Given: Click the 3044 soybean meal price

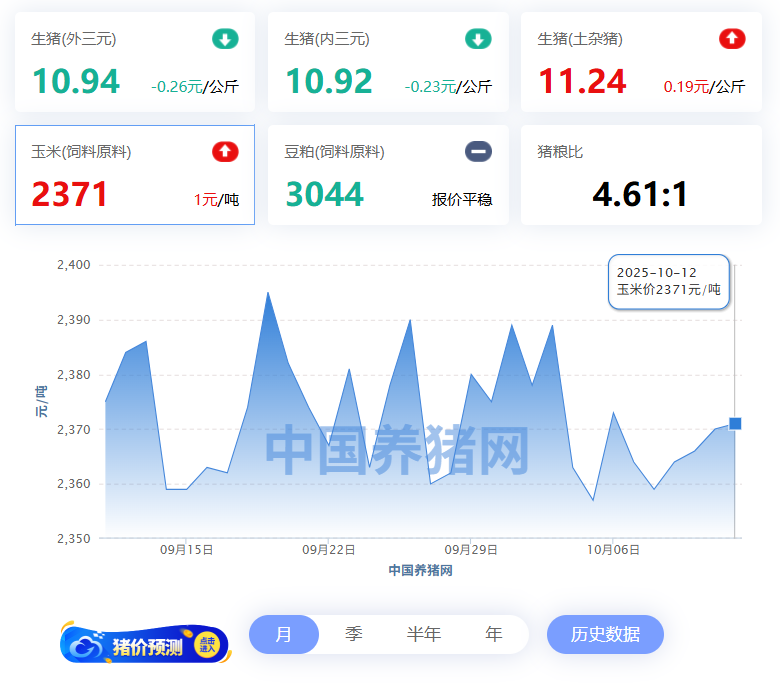Looking at the screenshot, I should (324, 194).
